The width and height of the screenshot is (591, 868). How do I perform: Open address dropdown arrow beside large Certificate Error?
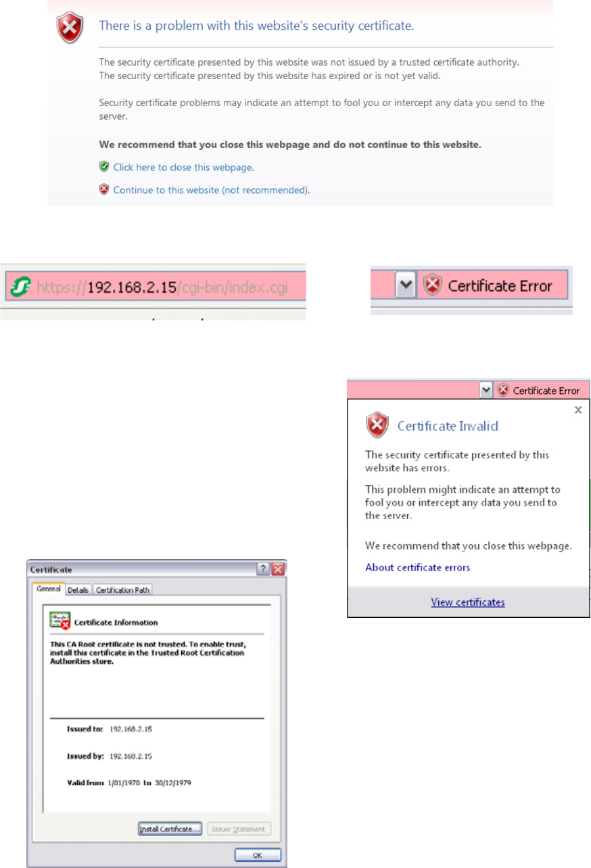click(x=404, y=286)
